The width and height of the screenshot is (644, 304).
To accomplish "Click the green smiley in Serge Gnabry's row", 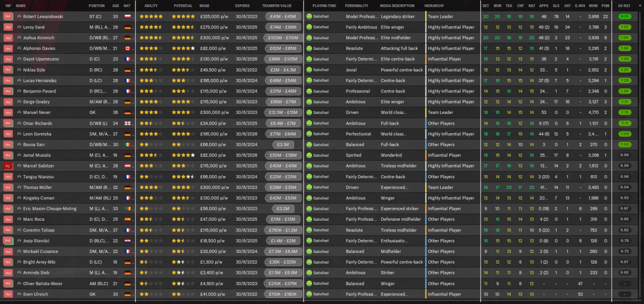I will click(309, 102).
